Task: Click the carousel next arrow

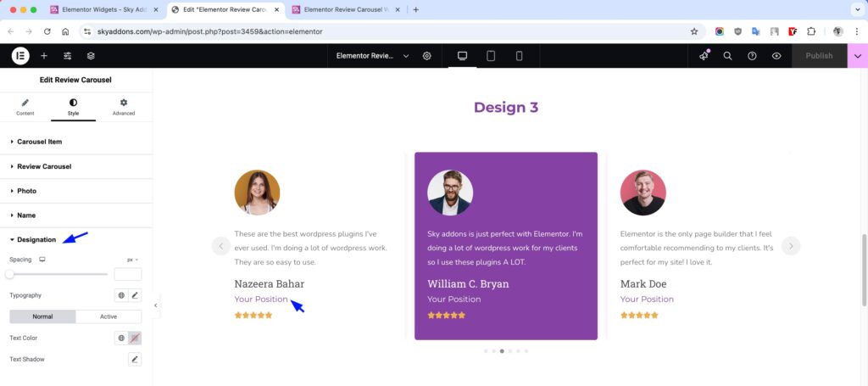Action: click(x=791, y=246)
